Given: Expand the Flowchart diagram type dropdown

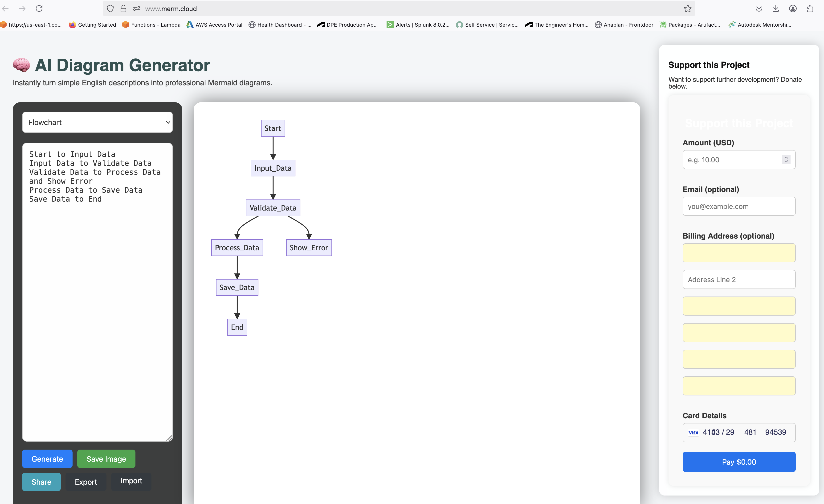Looking at the screenshot, I should 97,122.
